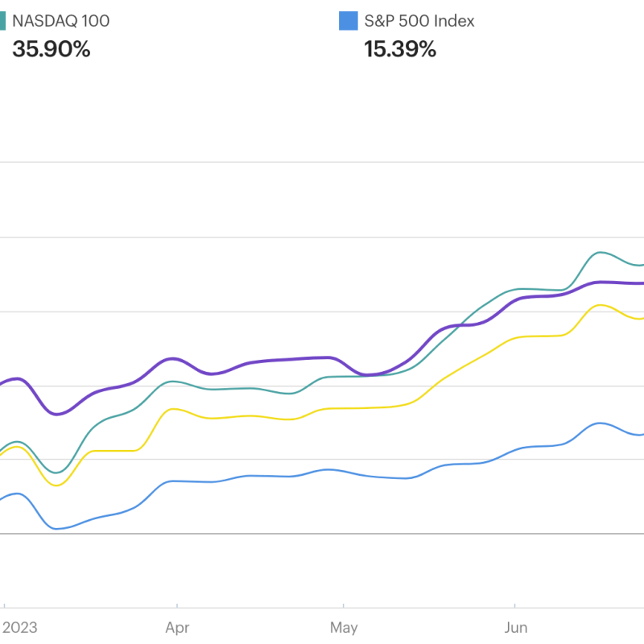Click the blue S&P 500 Index legend swatch
644x644 pixels.
click(349, 21)
